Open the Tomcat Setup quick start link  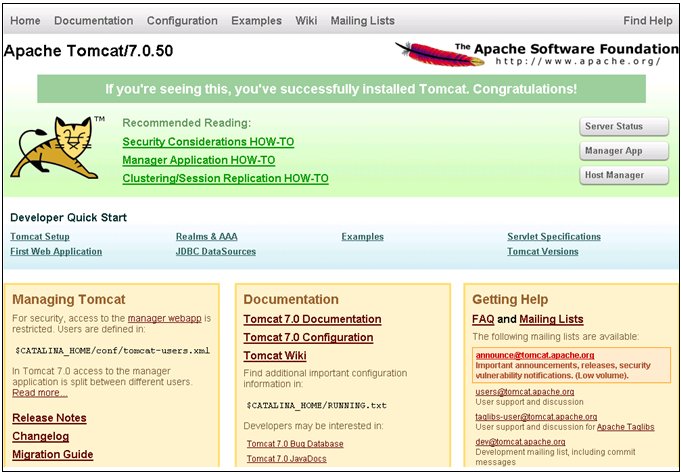pos(40,237)
